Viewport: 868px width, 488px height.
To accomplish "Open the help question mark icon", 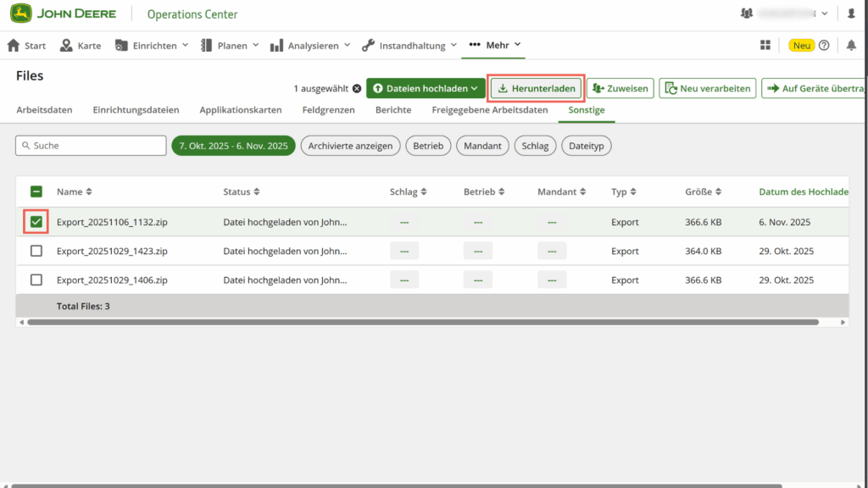I will 824,45.
